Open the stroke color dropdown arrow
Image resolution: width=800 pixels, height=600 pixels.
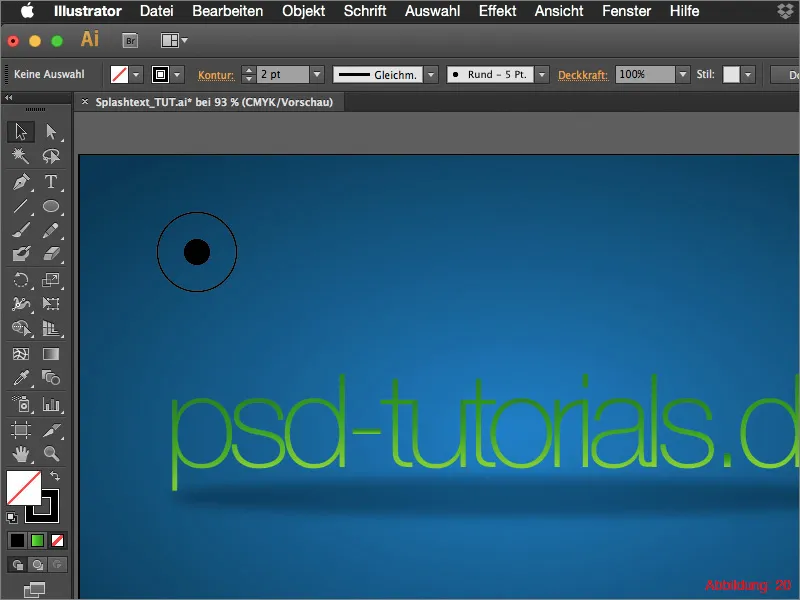(x=177, y=75)
